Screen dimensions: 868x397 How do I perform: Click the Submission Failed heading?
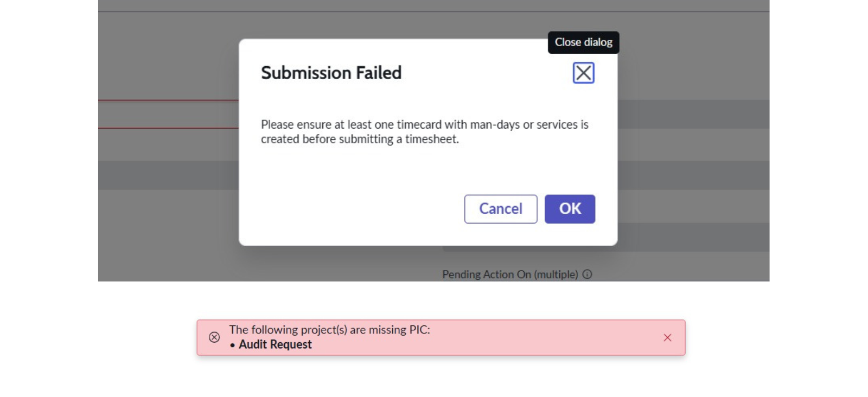click(x=331, y=73)
